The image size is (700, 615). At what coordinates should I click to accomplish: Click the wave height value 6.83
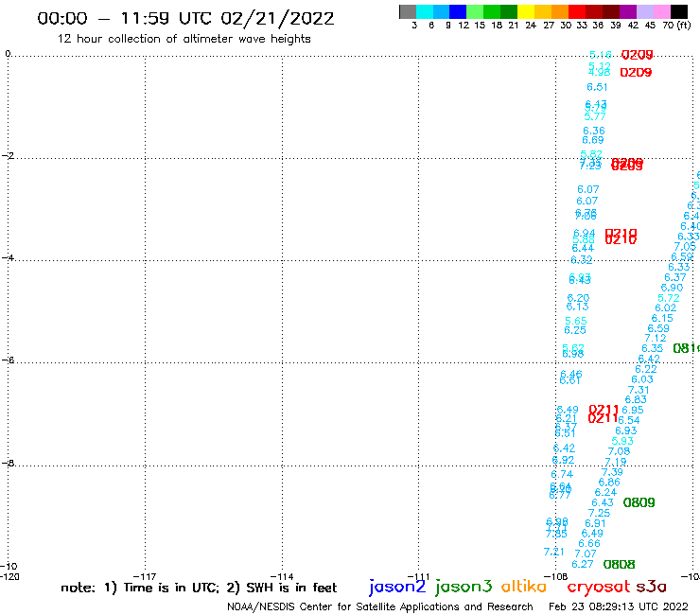[x=636, y=399]
